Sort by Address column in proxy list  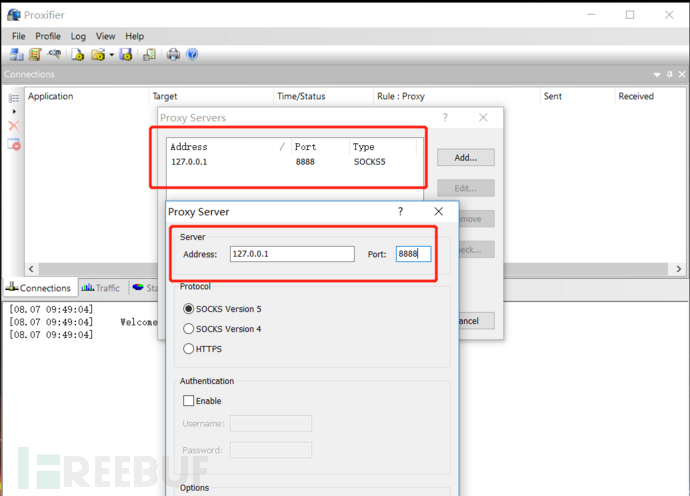point(229,147)
